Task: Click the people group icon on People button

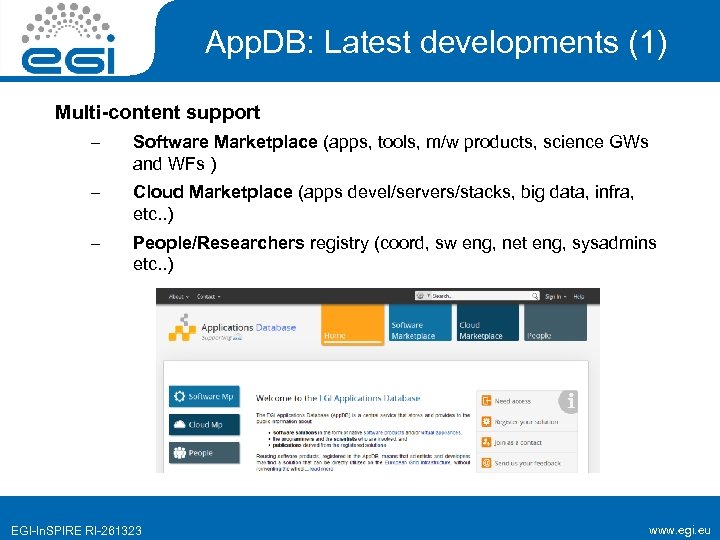Action: click(x=180, y=453)
